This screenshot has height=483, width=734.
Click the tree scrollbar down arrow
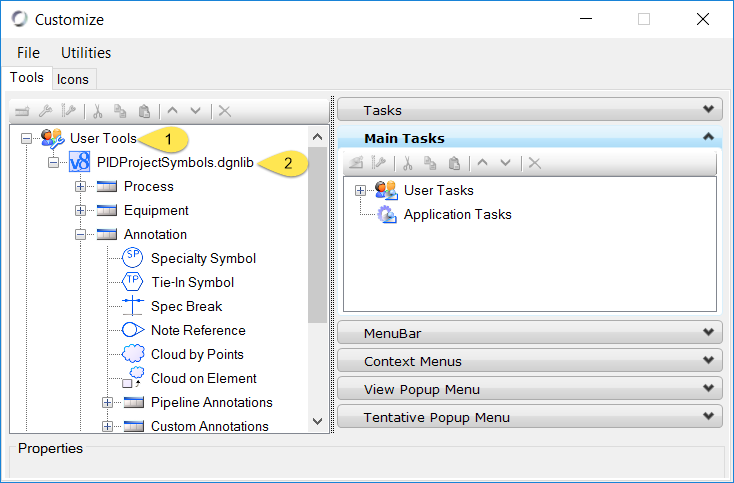tap(317, 421)
